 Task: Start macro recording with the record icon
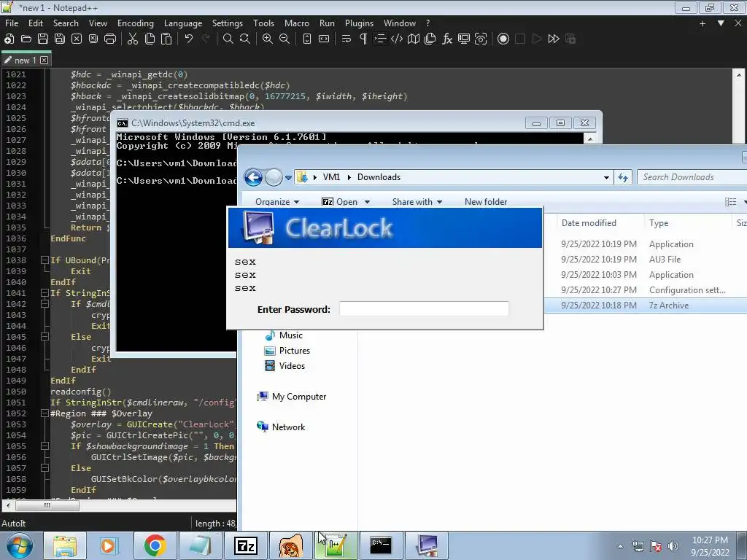click(503, 39)
